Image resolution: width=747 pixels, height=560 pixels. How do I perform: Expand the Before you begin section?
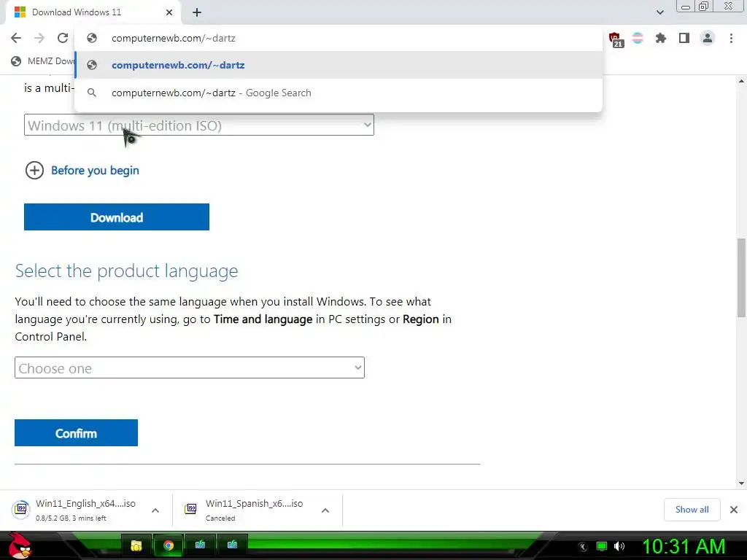(x=82, y=170)
